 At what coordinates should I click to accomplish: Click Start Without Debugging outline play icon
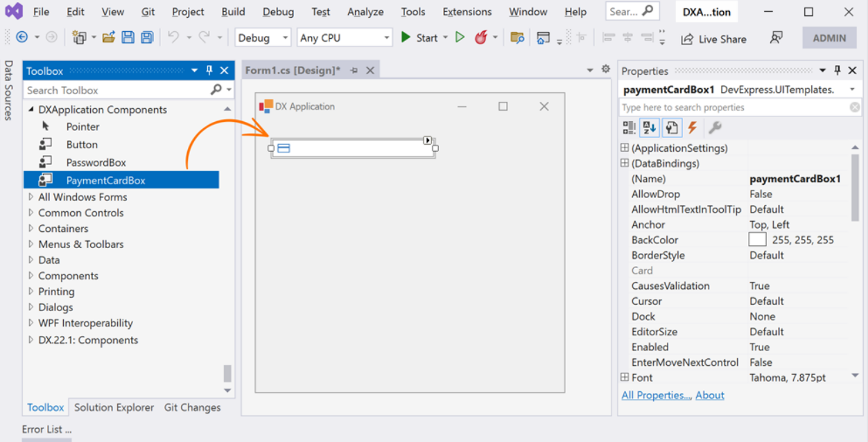pyautogui.click(x=460, y=37)
